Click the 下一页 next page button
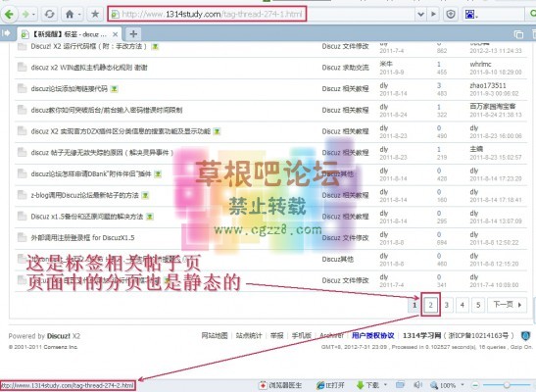The height and width of the screenshot is (392, 536). coord(508,305)
